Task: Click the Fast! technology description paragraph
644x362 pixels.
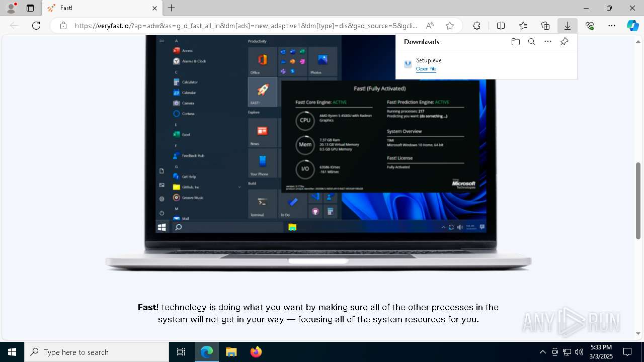Action: [318, 313]
